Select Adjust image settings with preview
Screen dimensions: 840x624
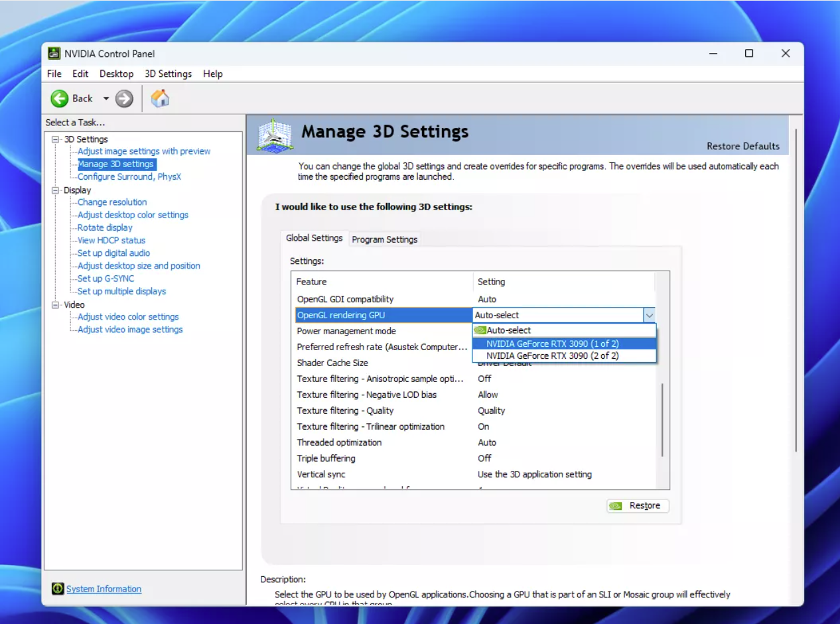tap(144, 151)
